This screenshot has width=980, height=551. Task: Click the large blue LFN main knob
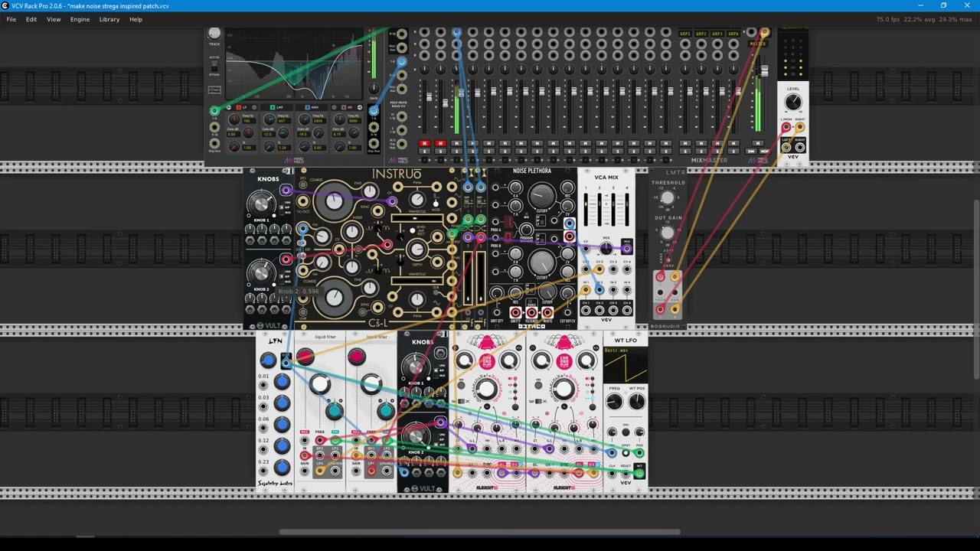pos(268,360)
